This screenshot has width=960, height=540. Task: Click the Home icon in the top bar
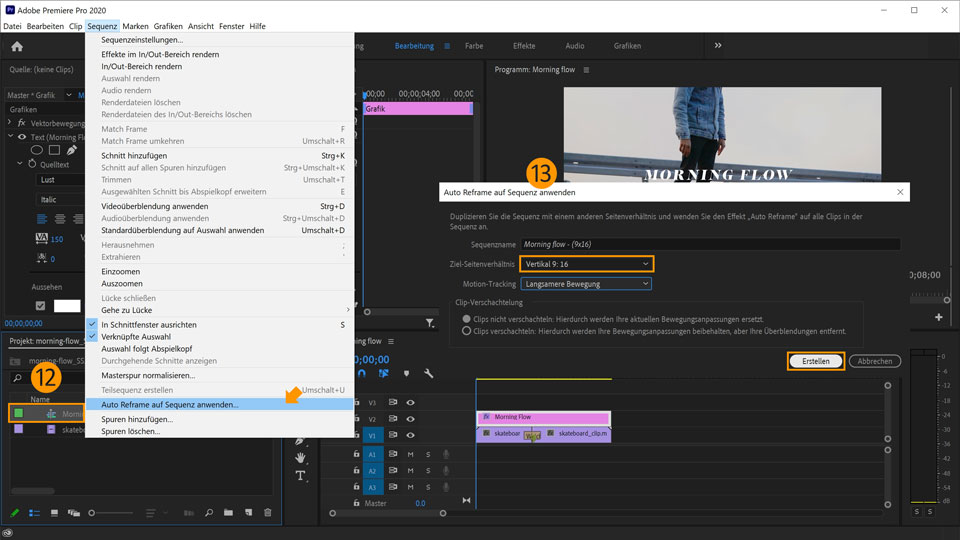click(17, 46)
